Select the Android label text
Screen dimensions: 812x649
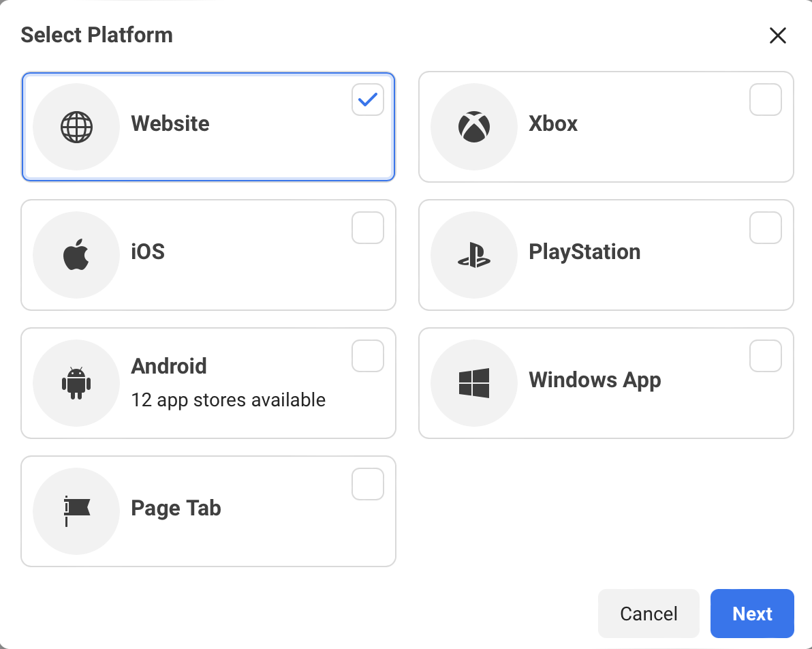point(169,366)
